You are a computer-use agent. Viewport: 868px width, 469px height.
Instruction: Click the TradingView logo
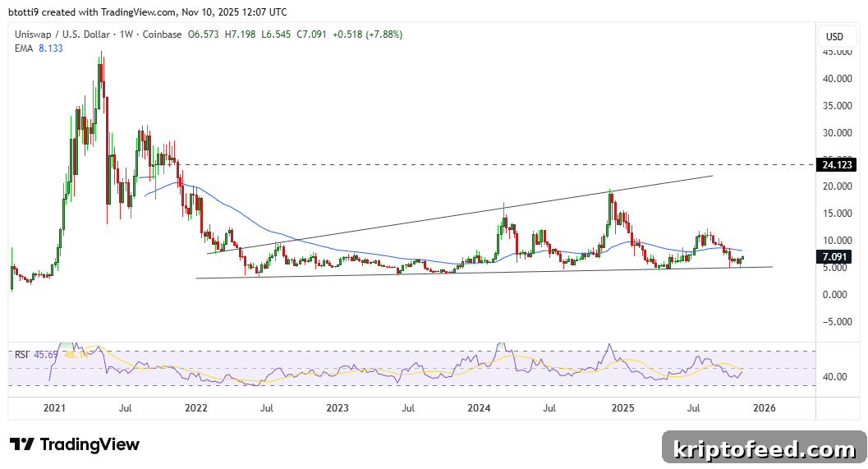(x=74, y=444)
